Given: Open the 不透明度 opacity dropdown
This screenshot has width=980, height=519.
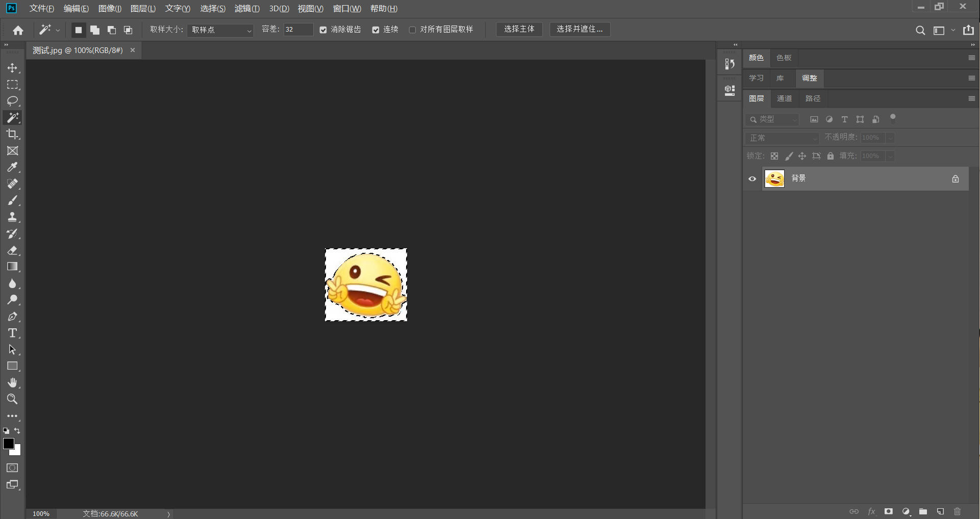Looking at the screenshot, I should tap(891, 138).
